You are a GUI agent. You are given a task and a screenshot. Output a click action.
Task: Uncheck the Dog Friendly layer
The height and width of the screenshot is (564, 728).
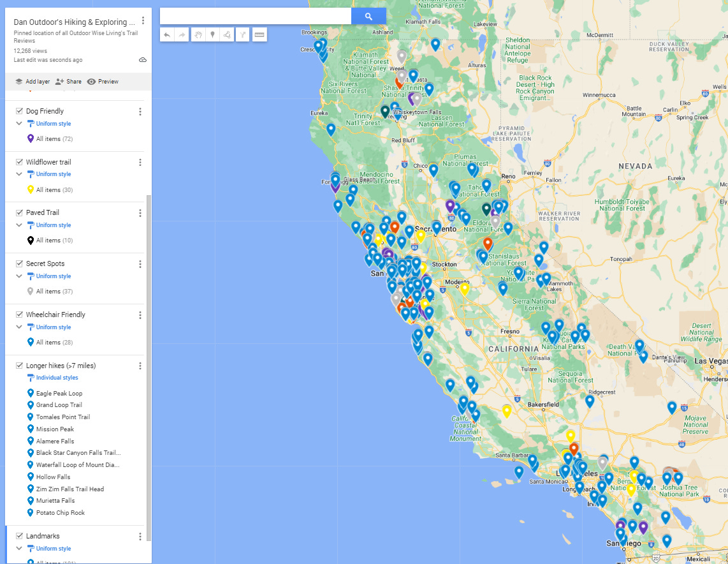pos(20,111)
